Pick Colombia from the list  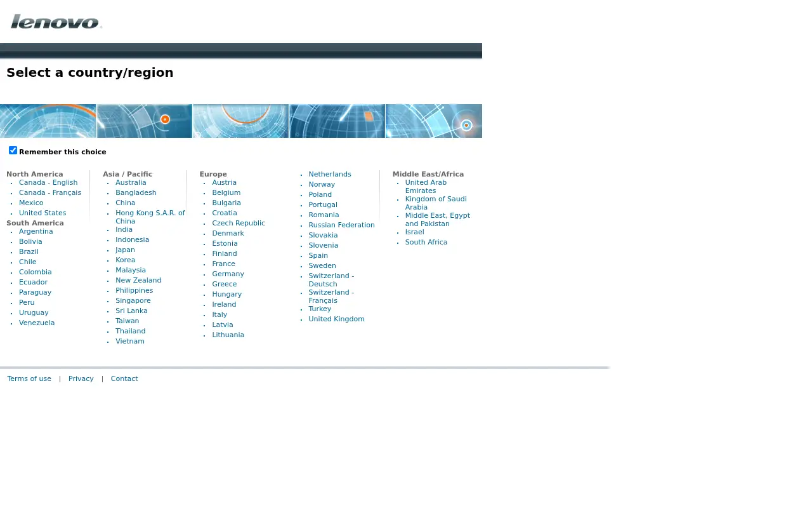(36, 272)
